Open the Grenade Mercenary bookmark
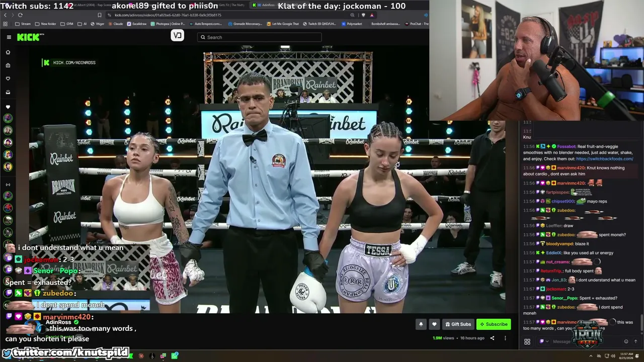 tap(245, 24)
